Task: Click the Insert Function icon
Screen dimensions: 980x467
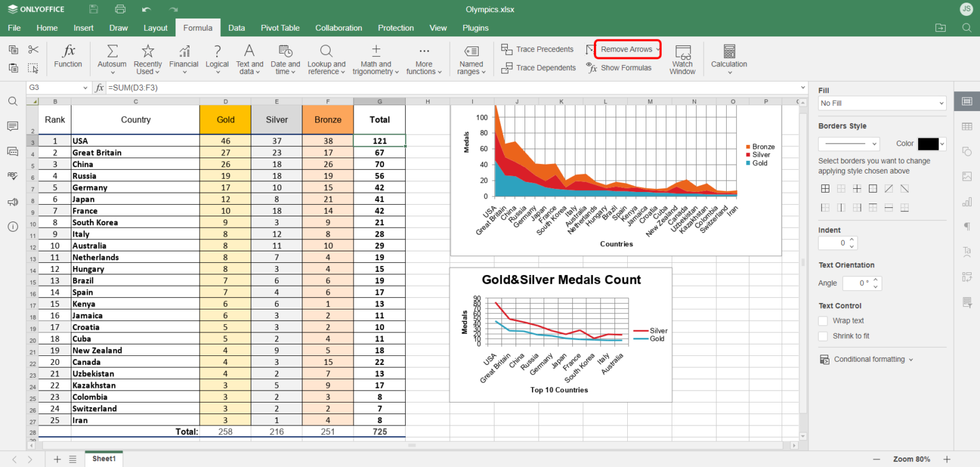Action: pyautogui.click(x=68, y=57)
